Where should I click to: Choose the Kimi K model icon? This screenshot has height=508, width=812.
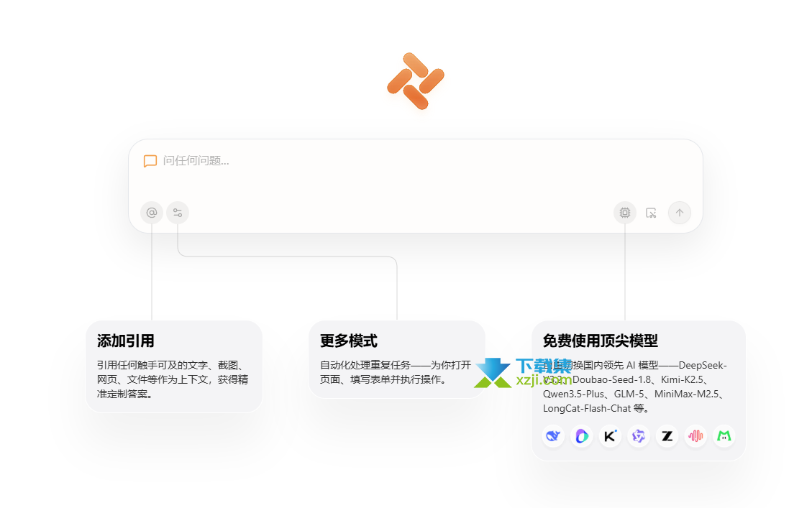pyautogui.click(x=610, y=435)
